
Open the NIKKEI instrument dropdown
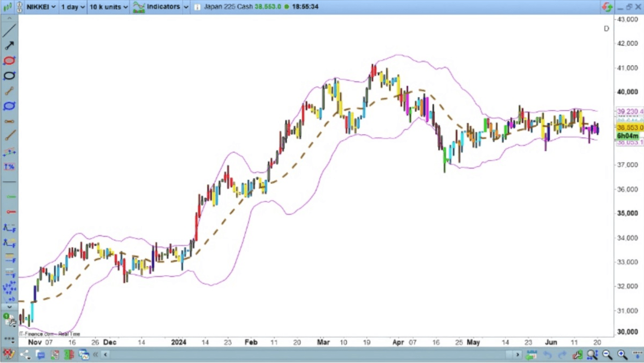(40, 7)
